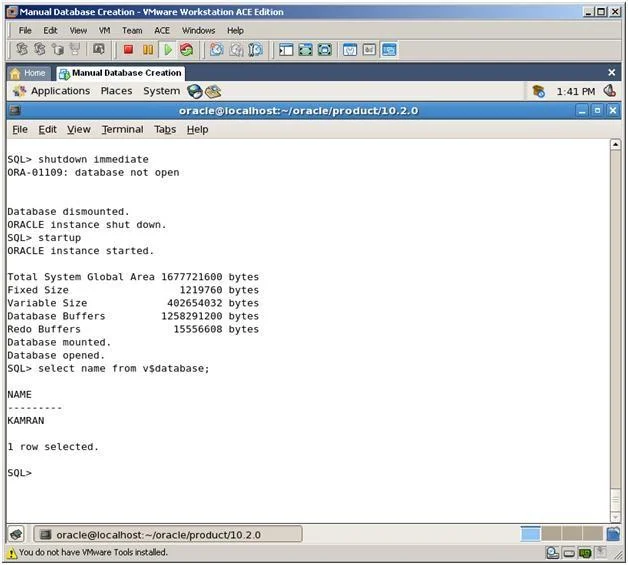This screenshot has width=628, height=565.
Task: Launch the email client icon in panel
Action: pos(213,91)
